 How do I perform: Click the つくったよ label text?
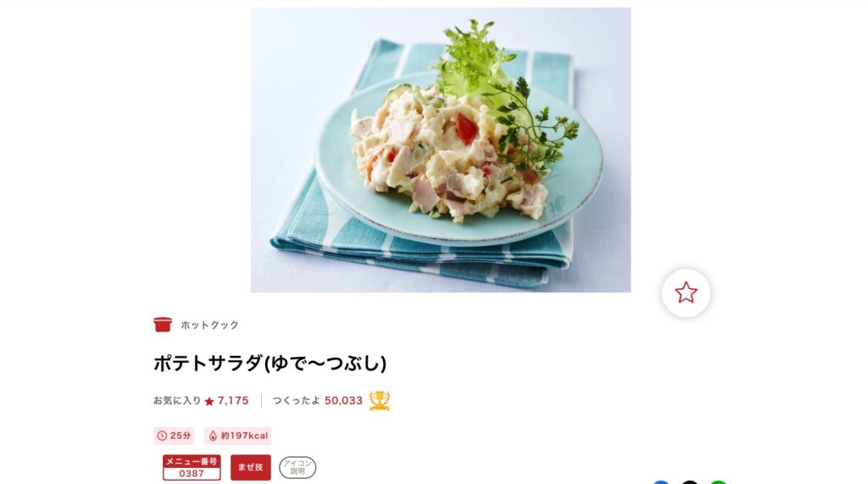pos(296,400)
